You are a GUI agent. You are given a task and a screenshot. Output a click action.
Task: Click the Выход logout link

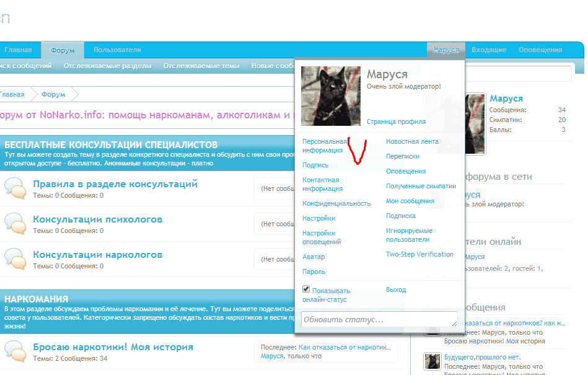click(x=396, y=289)
